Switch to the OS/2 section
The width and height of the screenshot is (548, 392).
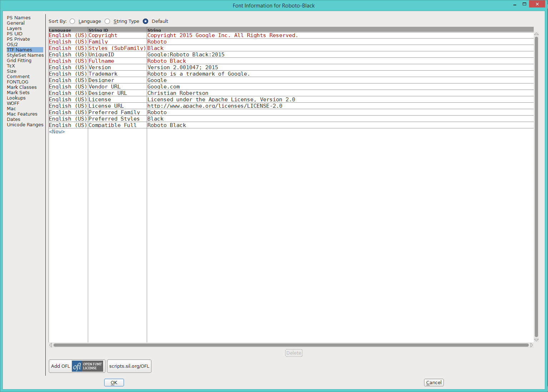pyautogui.click(x=12, y=45)
